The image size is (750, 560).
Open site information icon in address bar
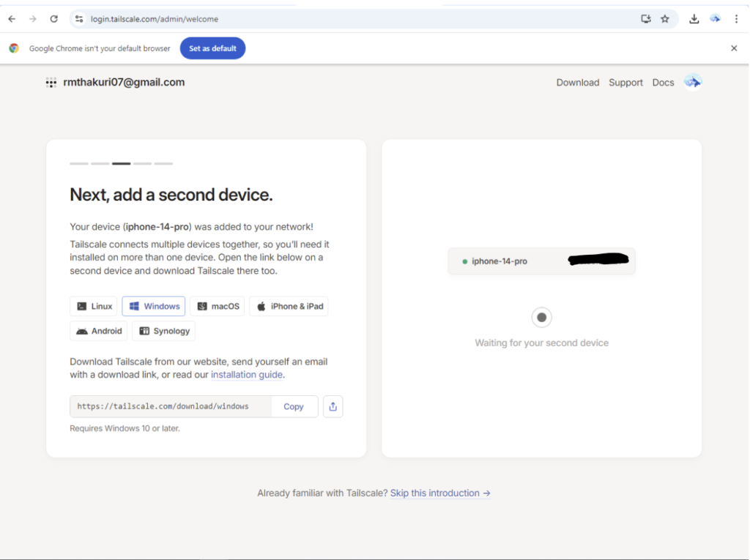tap(79, 19)
